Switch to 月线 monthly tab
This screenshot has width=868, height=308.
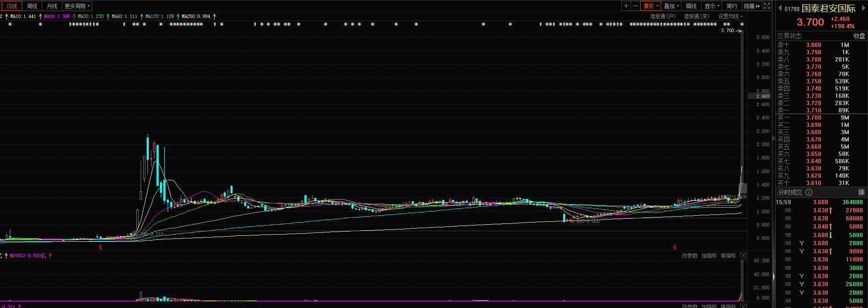click(52, 6)
